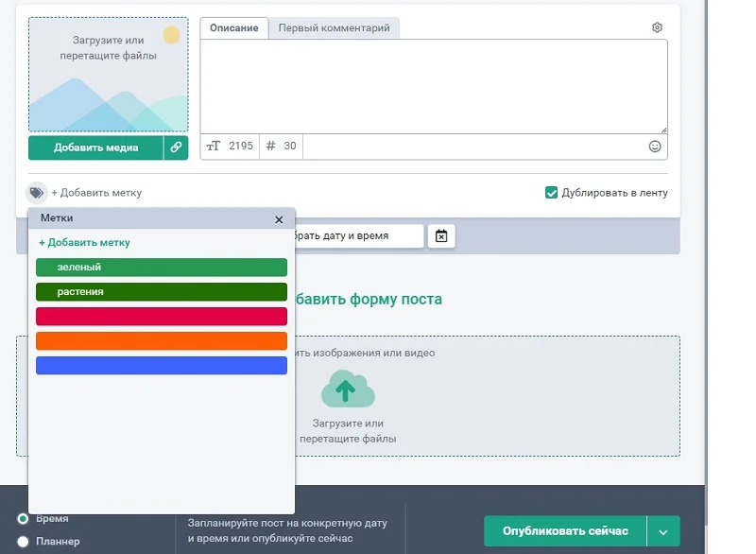Click the link icon beside Add media
Viewport: 756px width, 554px height.
click(x=176, y=147)
